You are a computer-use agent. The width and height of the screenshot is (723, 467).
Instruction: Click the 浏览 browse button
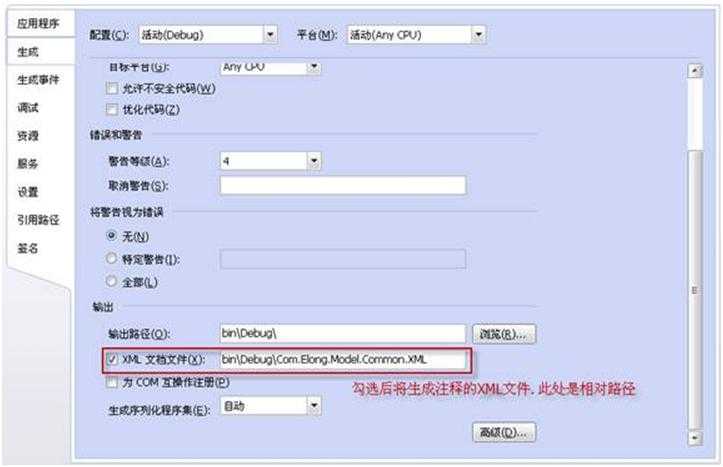504,334
